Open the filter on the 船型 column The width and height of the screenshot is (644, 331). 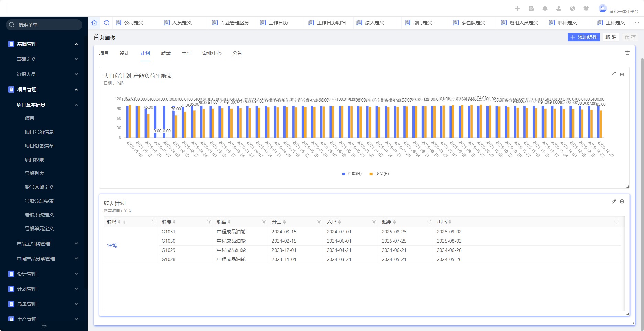point(264,222)
